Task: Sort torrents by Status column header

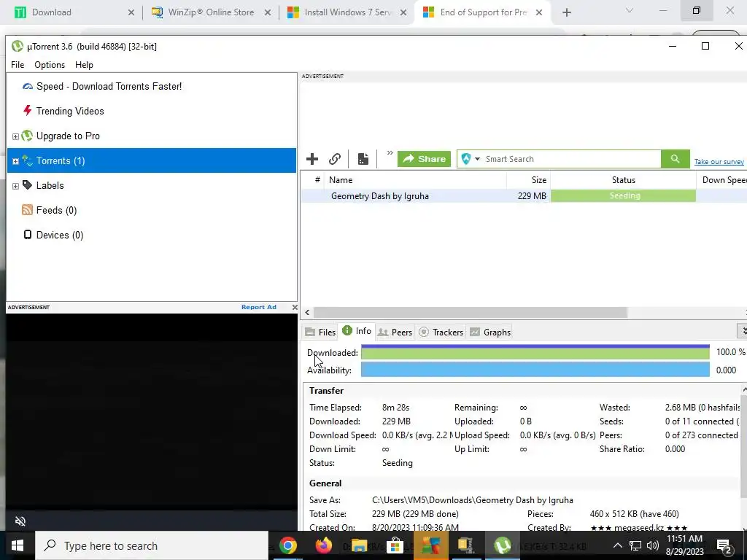Action: click(623, 180)
